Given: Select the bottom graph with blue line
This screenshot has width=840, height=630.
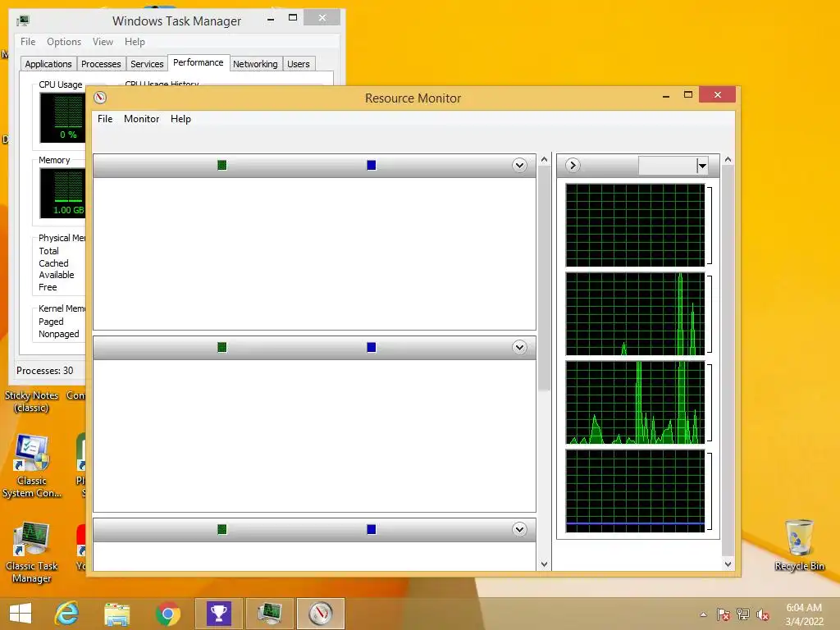Looking at the screenshot, I should (635, 491).
